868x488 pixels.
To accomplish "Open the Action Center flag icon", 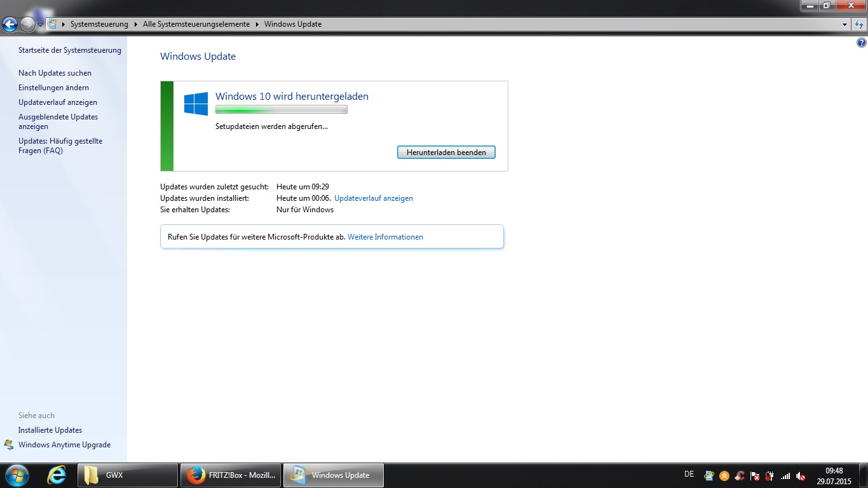I will tap(755, 476).
